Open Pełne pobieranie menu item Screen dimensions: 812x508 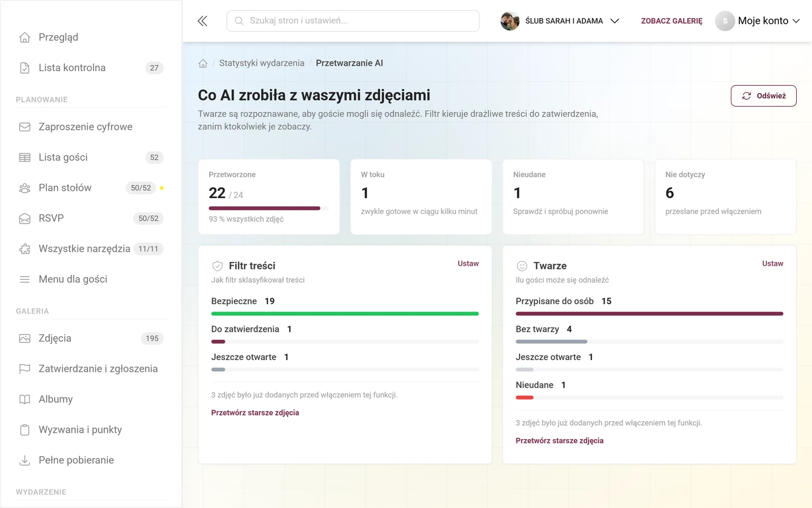(x=91, y=461)
